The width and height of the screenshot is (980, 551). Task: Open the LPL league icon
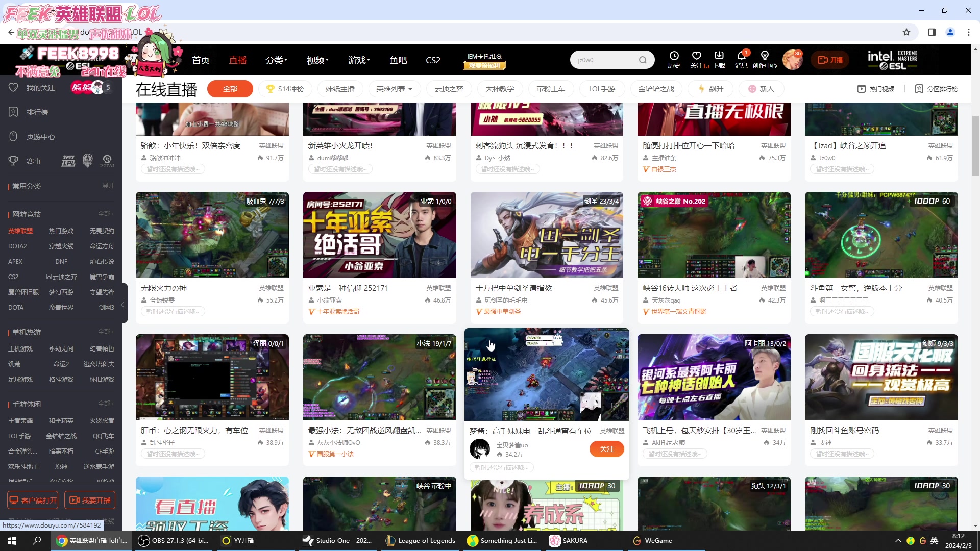click(x=68, y=161)
